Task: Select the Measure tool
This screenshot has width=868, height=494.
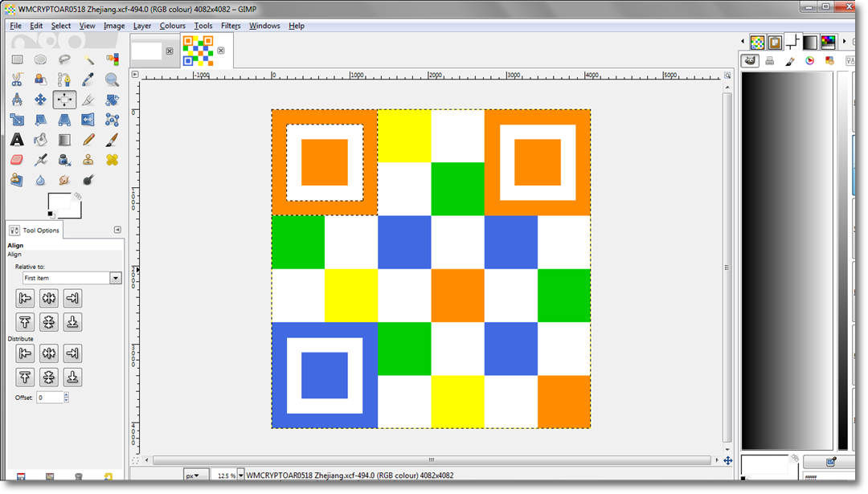Action: point(17,100)
